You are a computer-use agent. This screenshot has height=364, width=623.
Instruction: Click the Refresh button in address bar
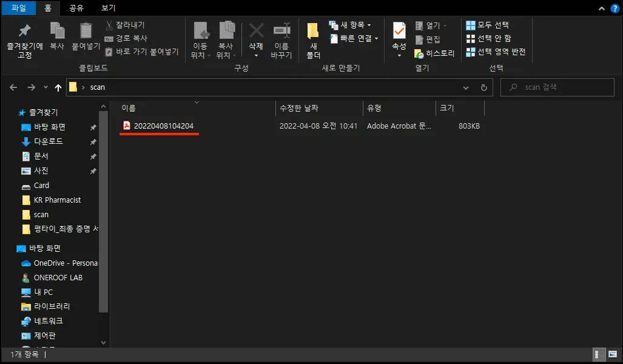click(484, 88)
